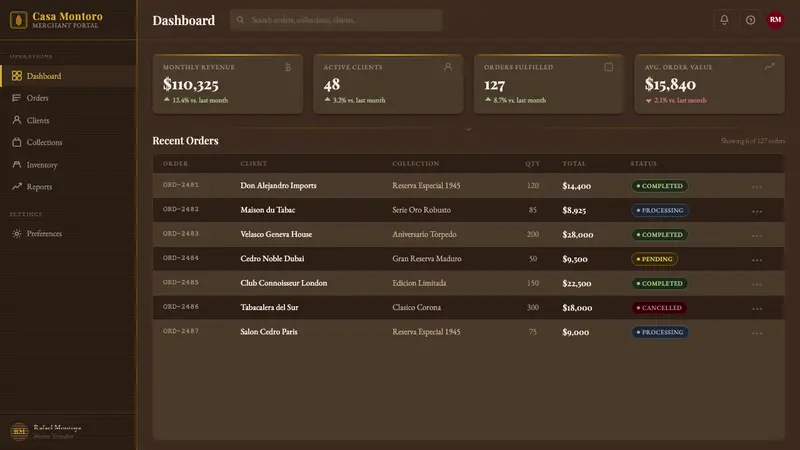The image size is (800, 450).
Task: Open actions menu for ORD-2483 row
Action: tap(757, 236)
